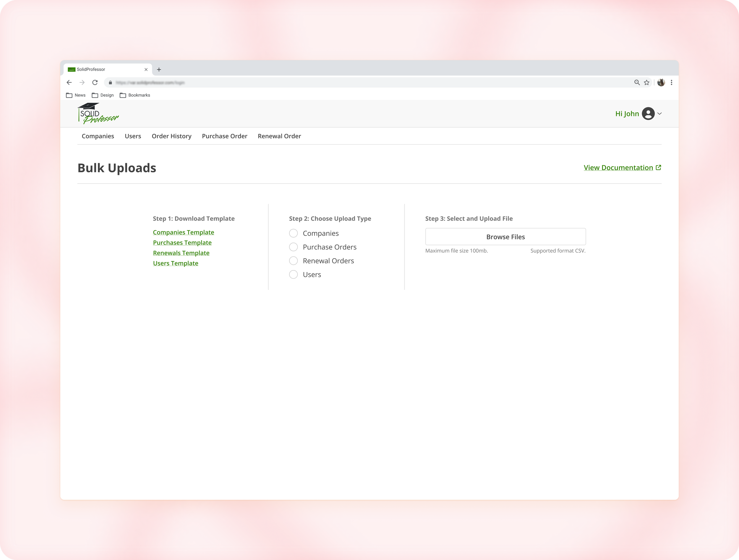Select the Users upload type radio
This screenshot has height=560, width=739.
pyautogui.click(x=293, y=275)
